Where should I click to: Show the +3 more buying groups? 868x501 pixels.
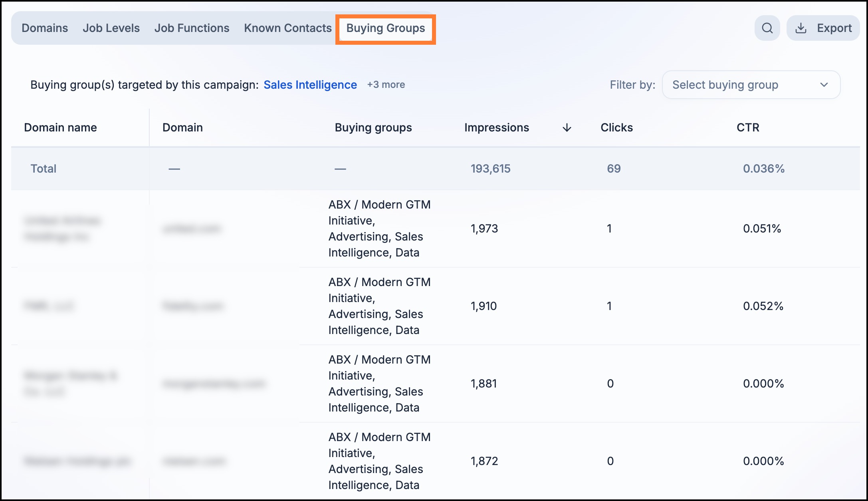coord(386,85)
